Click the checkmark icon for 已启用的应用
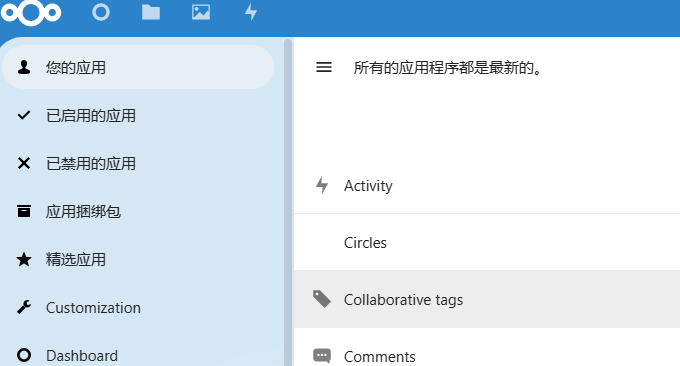 pos(24,115)
